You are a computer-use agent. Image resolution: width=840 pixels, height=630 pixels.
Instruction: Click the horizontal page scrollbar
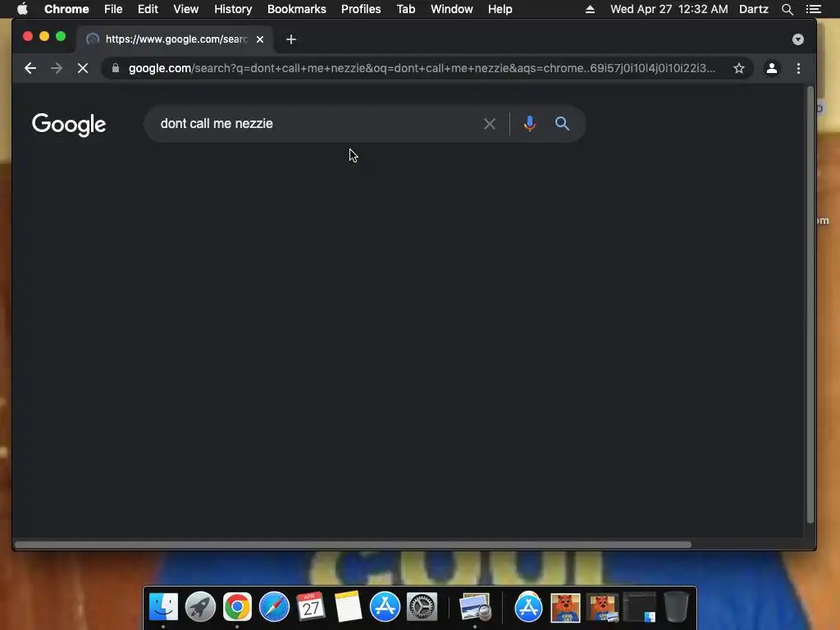point(353,545)
